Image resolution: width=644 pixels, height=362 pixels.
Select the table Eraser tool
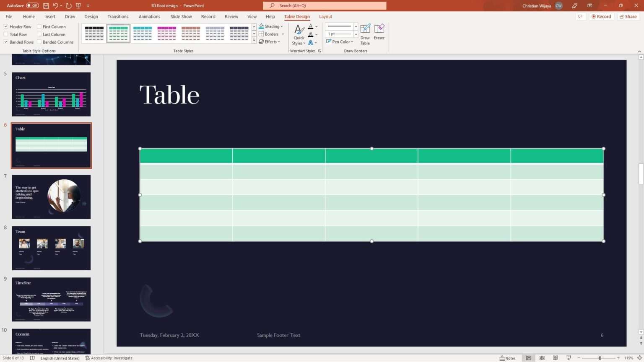(379, 32)
